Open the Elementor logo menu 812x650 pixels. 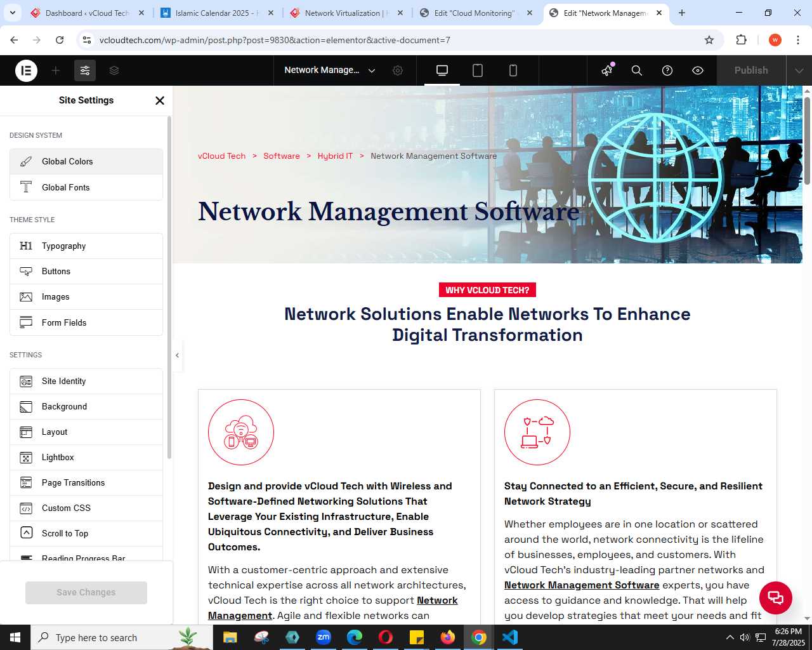pyautogui.click(x=26, y=70)
